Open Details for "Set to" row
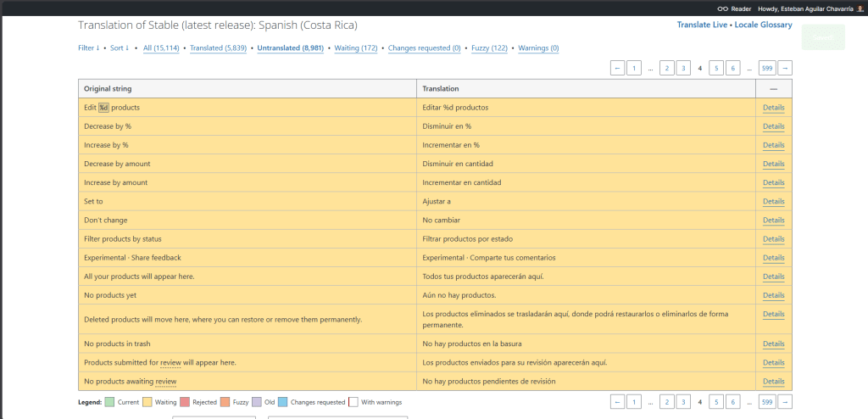868x419 pixels. [773, 202]
